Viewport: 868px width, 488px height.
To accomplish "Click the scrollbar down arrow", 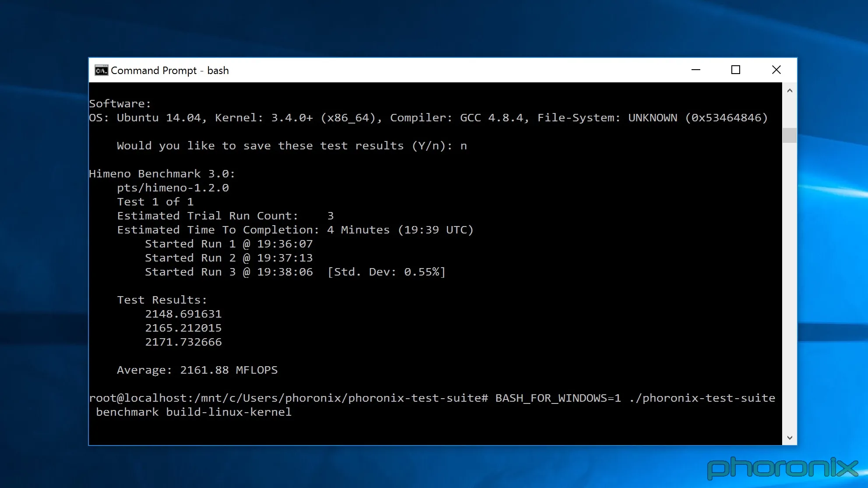I will tap(790, 438).
